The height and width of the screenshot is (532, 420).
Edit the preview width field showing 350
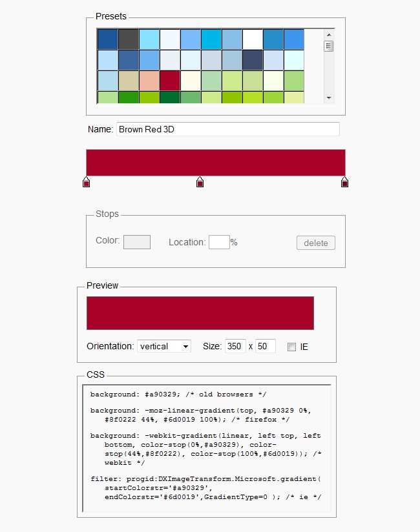pyautogui.click(x=235, y=347)
